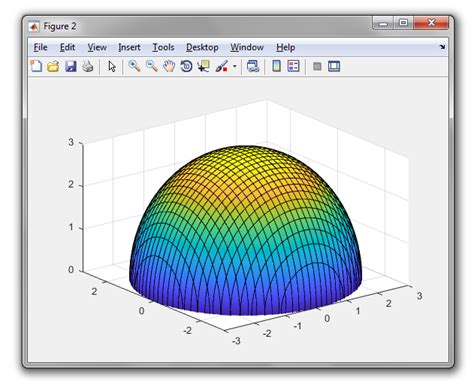474x387 pixels.
Task: Select the Edit Plot arrow tool
Action: (x=112, y=66)
